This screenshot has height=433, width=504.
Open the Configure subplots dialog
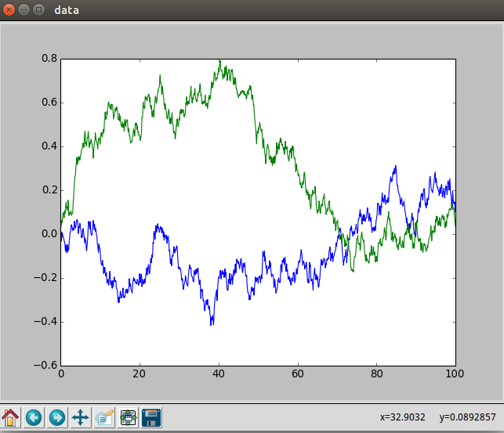(x=128, y=417)
